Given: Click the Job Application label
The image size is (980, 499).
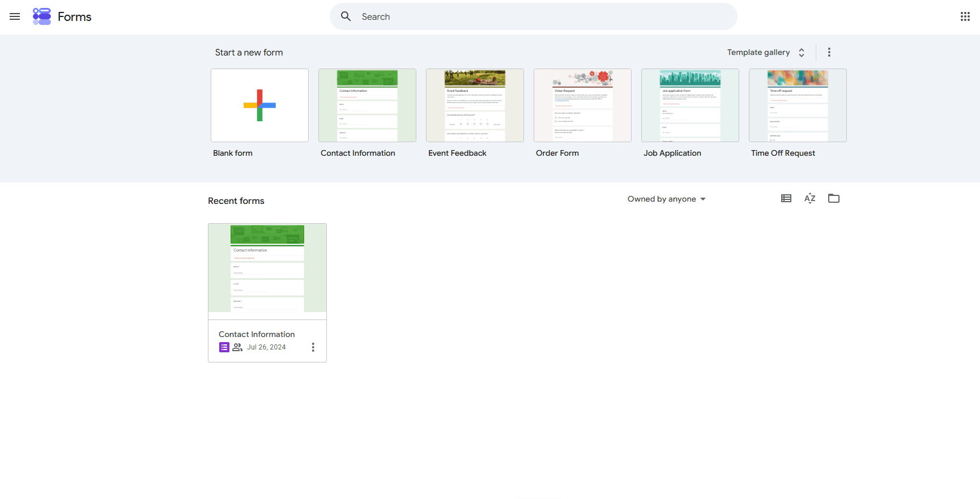Looking at the screenshot, I should pos(672,153).
